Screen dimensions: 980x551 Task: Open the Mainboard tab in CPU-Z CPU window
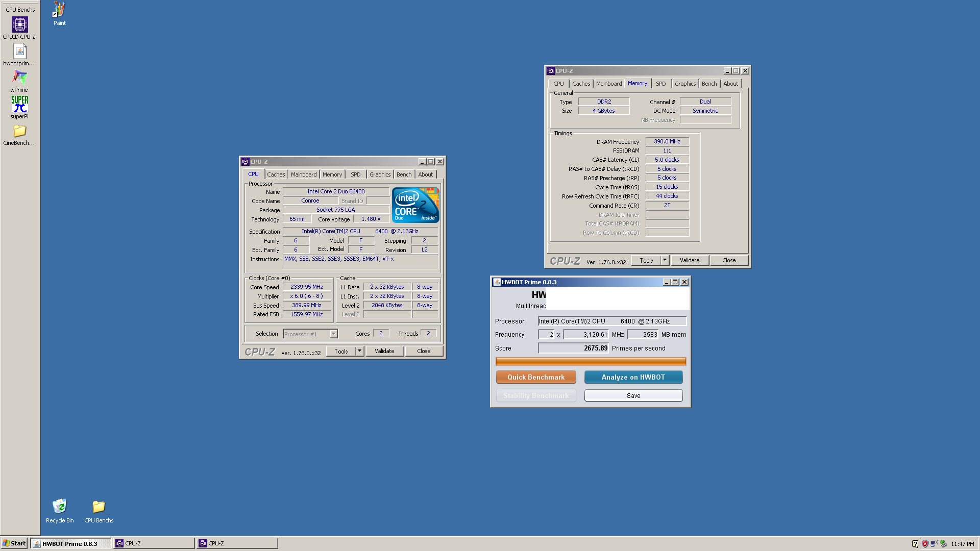point(304,174)
